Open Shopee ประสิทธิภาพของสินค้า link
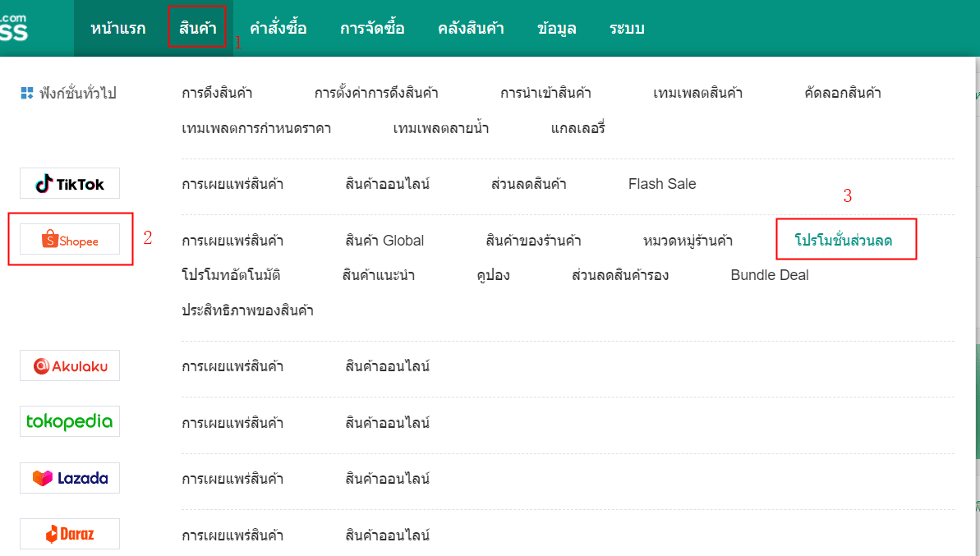The height and width of the screenshot is (556, 980). [247, 310]
